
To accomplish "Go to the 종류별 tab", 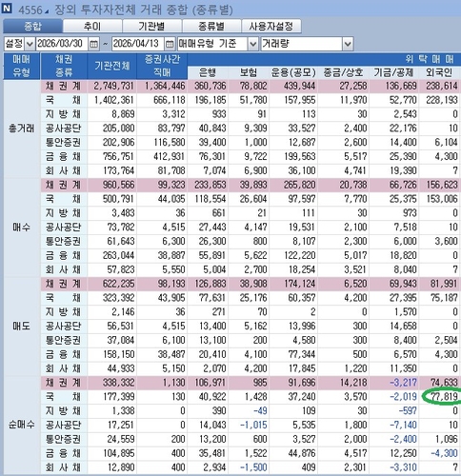I will [211, 26].
